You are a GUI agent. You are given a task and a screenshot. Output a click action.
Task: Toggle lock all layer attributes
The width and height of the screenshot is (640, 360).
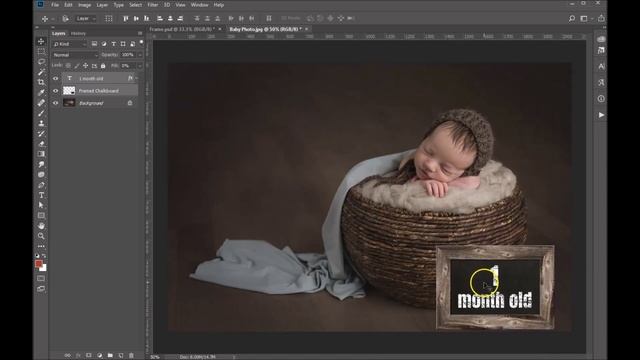(103, 66)
